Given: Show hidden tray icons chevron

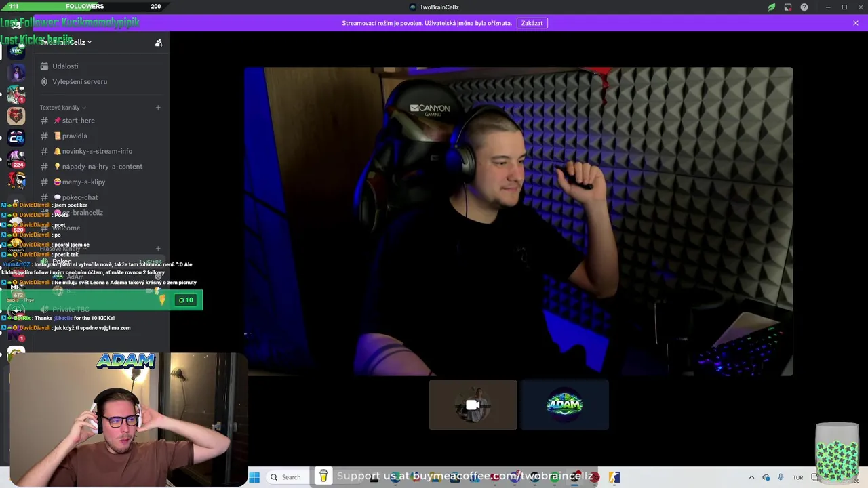Looking at the screenshot, I should (x=751, y=477).
